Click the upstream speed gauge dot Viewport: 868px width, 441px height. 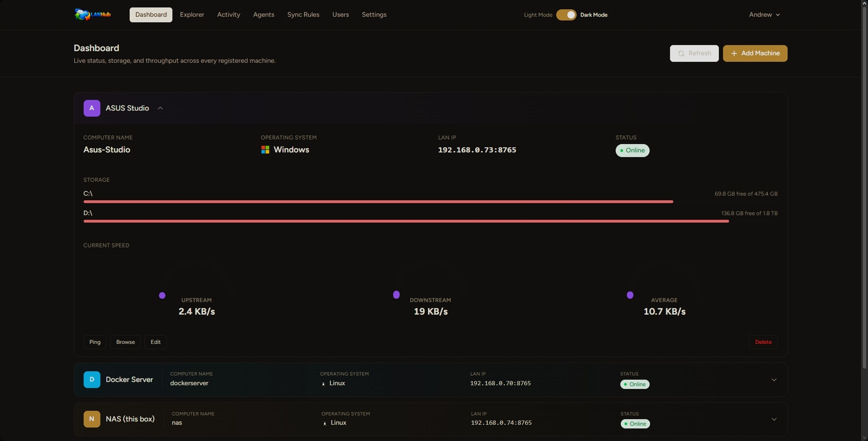162,295
